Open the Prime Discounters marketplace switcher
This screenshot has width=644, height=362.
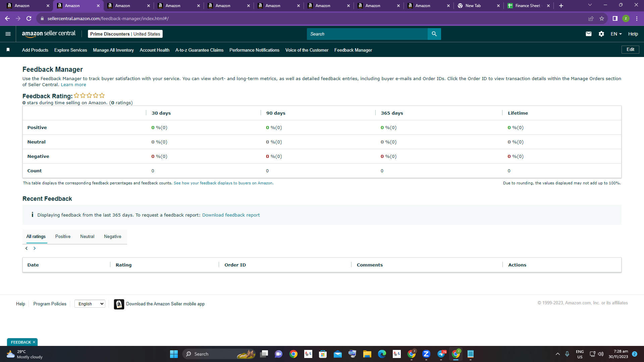click(125, 34)
